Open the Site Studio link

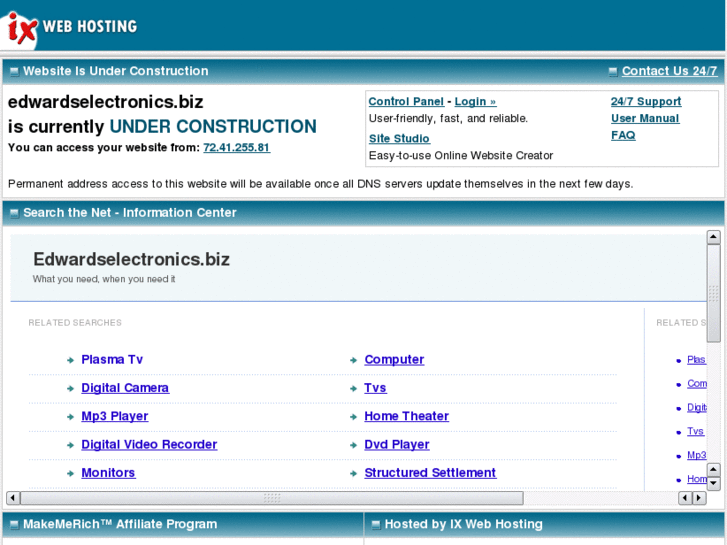pos(399,139)
